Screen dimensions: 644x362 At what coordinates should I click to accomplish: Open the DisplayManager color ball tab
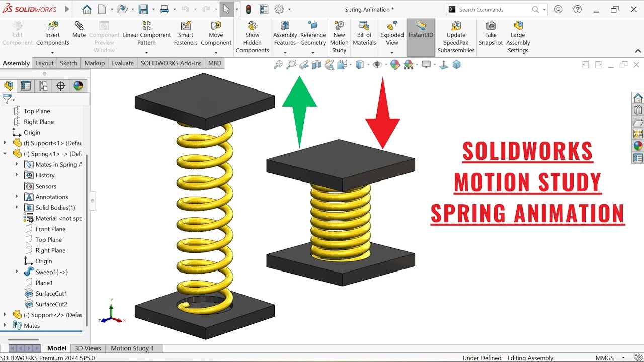click(78, 85)
